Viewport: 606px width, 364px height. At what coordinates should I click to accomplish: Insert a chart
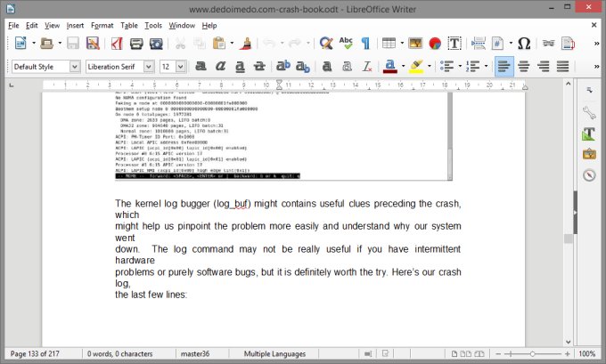[x=435, y=44]
